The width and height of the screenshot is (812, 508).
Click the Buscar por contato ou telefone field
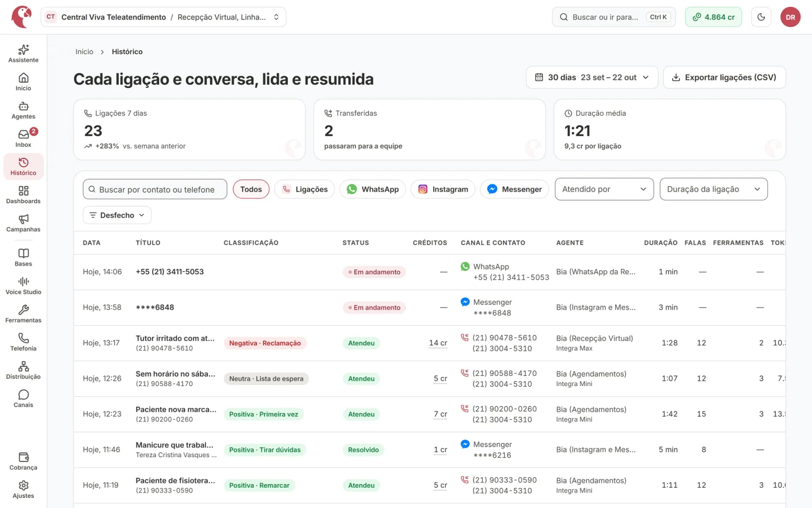[155, 189]
